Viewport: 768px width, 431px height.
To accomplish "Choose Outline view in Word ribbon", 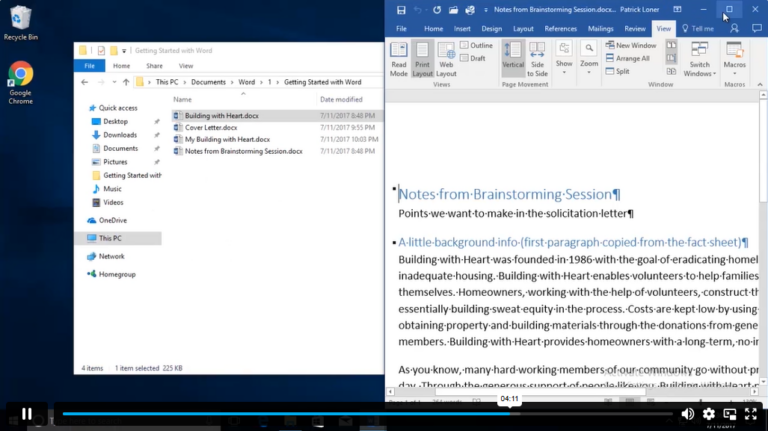I will coord(476,45).
